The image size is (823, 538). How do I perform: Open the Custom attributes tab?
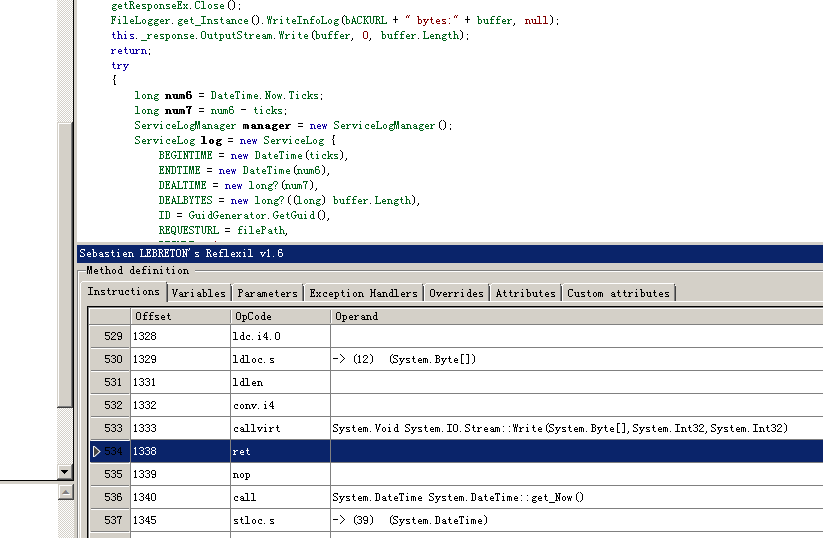618,293
